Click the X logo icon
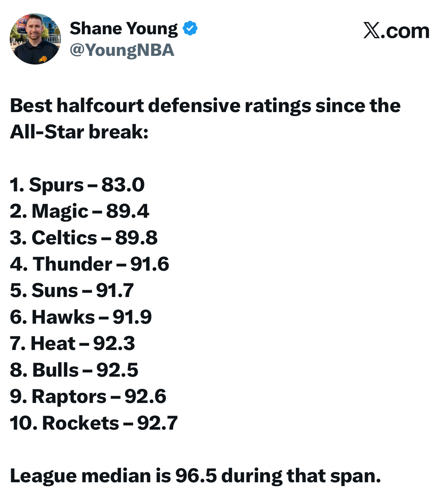Screen dimensions: 448x501 (371, 30)
